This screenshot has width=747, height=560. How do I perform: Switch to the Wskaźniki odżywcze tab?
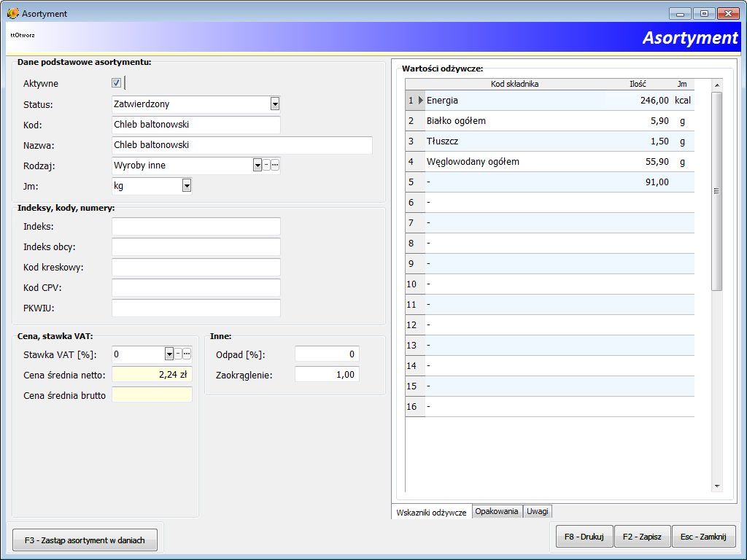[x=432, y=513]
